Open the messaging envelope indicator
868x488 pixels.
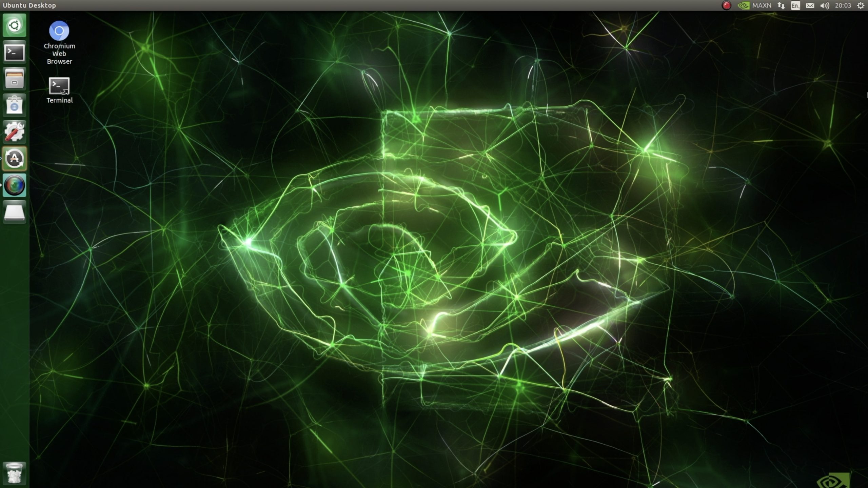tap(810, 5)
